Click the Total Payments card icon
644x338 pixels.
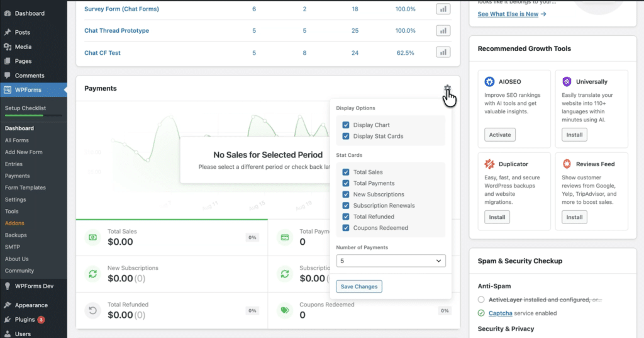tap(285, 237)
